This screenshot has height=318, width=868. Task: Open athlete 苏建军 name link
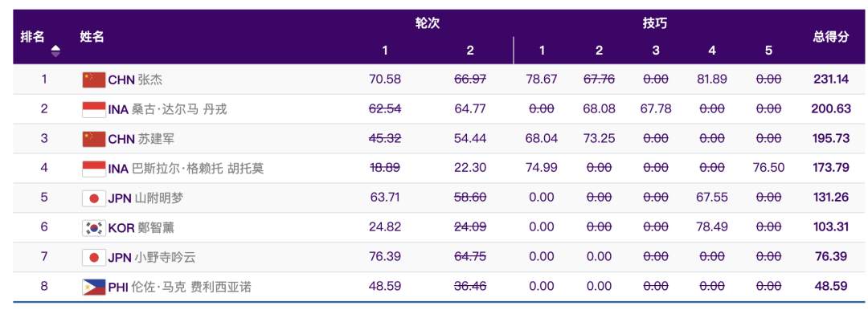click(x=156, y=139)
